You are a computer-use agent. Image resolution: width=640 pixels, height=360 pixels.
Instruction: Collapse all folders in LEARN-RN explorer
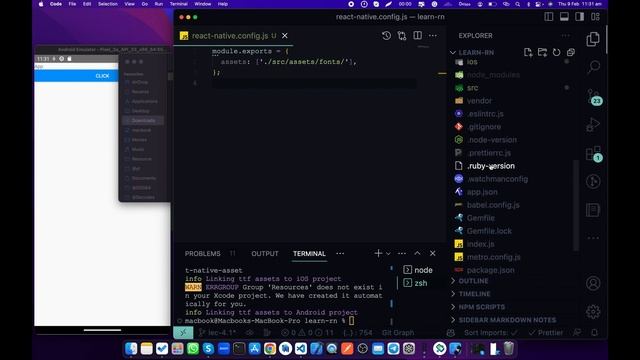(571, 52)
